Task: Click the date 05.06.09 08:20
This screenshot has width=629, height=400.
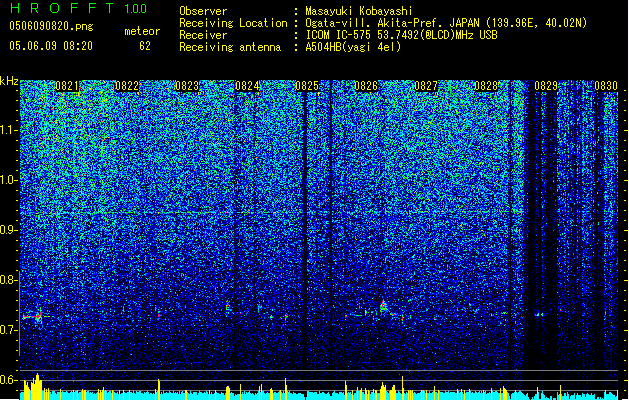Action: 51,46
